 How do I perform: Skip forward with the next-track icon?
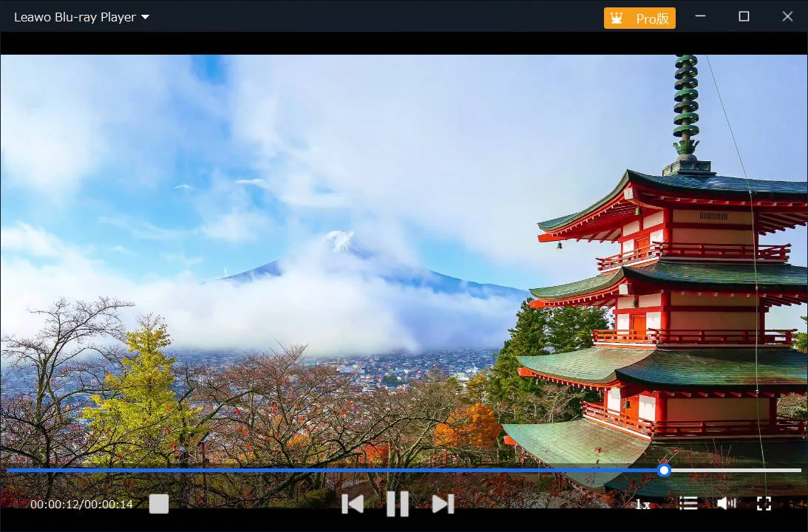442,504
